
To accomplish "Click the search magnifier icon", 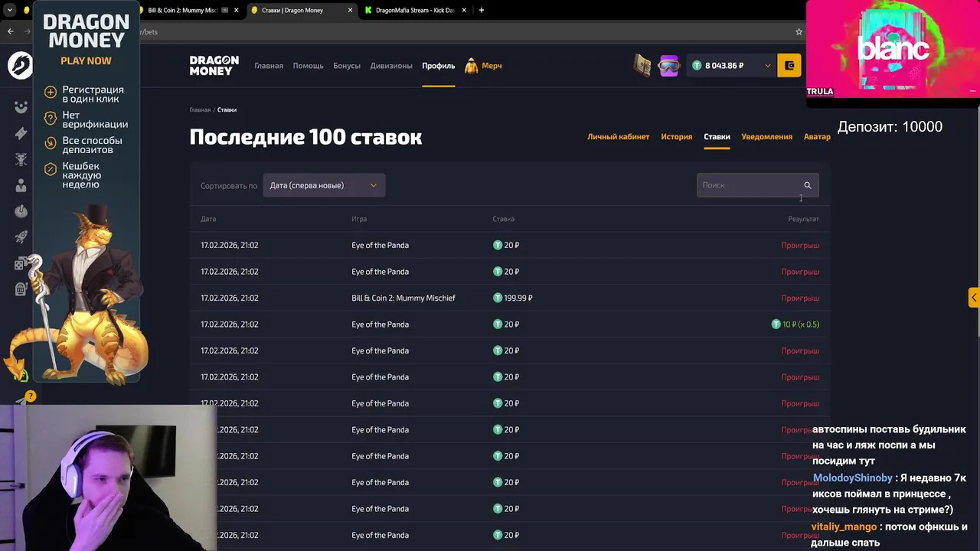I will tap(807, 185).
